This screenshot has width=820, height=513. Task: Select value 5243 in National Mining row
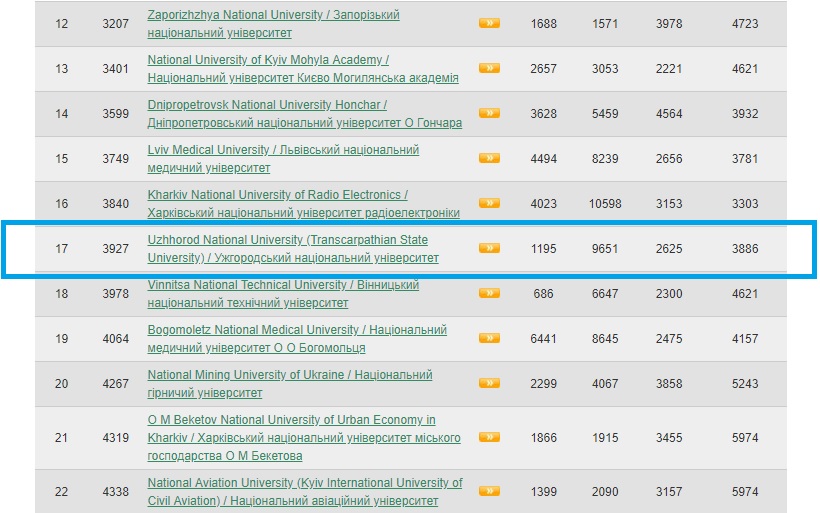click(x=745, y=384)
